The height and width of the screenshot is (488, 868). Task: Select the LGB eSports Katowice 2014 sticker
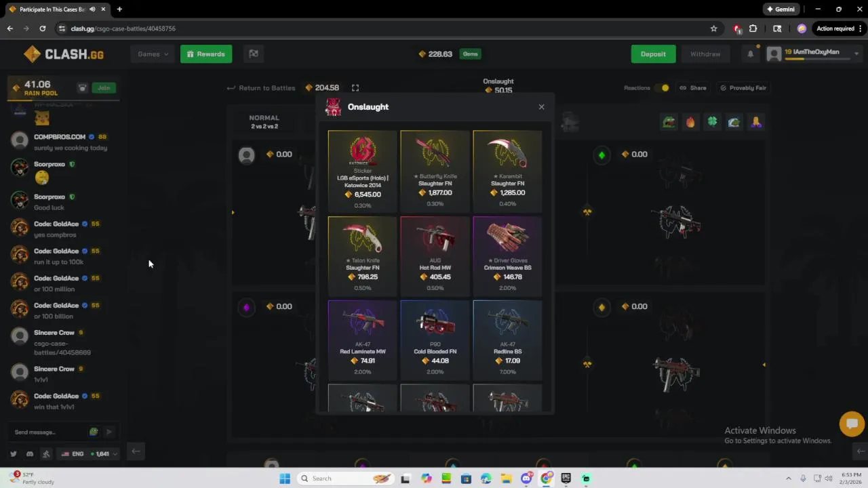pos(363,171)
